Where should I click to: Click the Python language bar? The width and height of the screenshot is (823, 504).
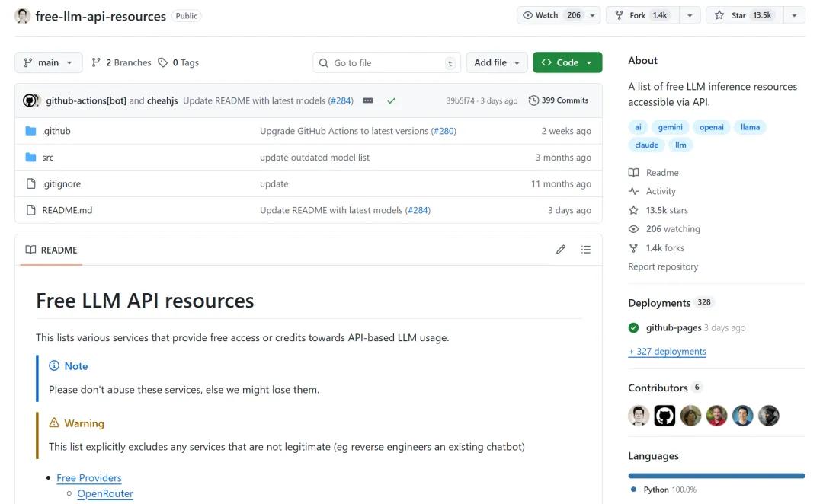716,476
